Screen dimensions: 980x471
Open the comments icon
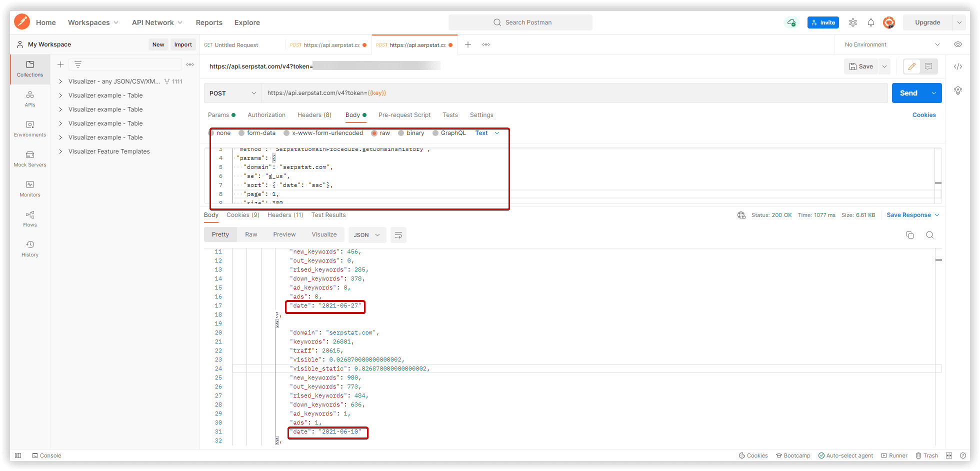928,66
